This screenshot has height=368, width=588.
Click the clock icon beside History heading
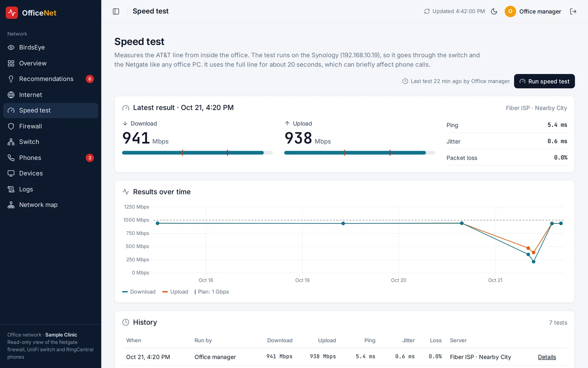pyautogui.click(x=126, y=322)
